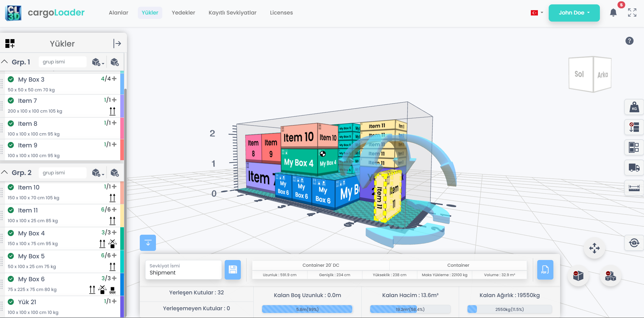The height and width of the screenshot is (318, 644).
Task: Click the Kalan Hacim progress bar
Action: pyautogui.click(x=410, y=309)
